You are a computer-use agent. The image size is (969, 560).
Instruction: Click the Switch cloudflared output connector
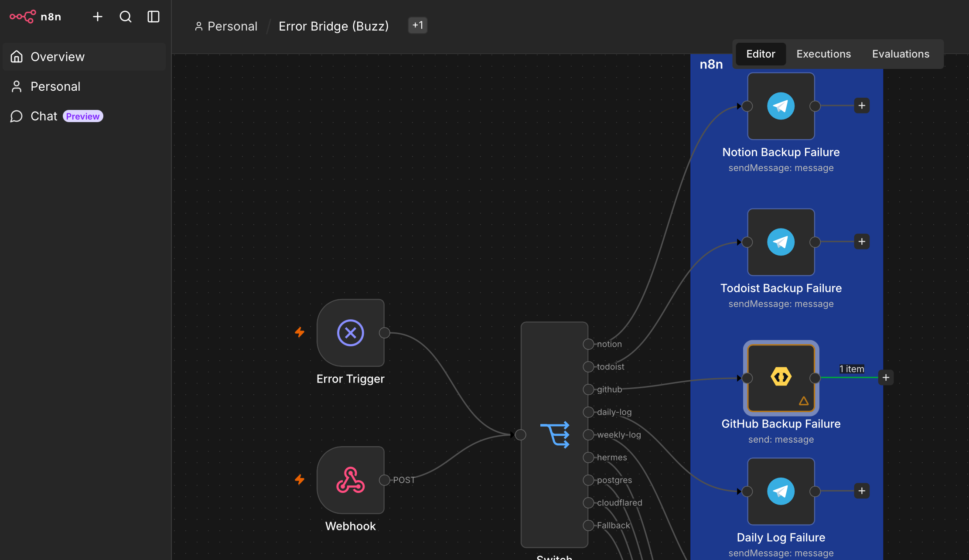(x=589, y=503)
